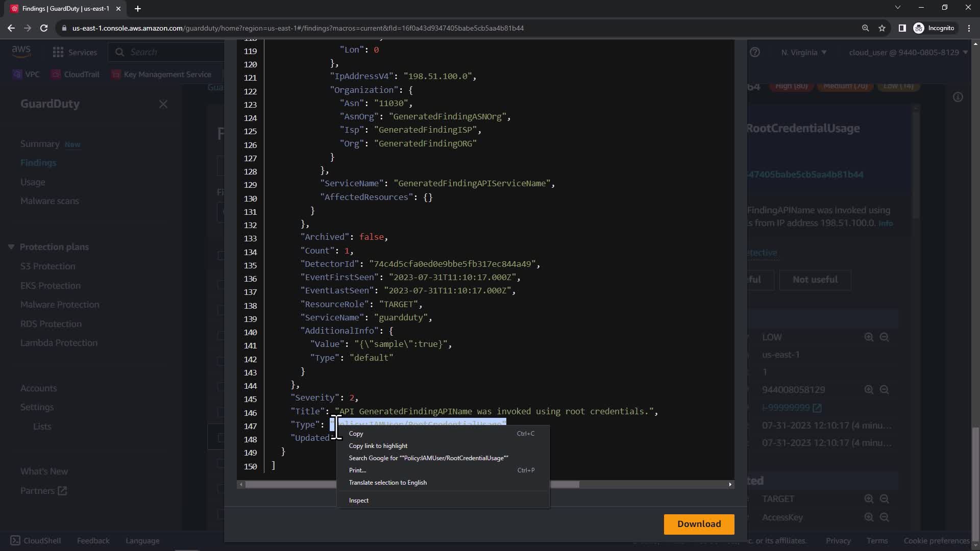Select Copy from context menu

click(356, 434)
